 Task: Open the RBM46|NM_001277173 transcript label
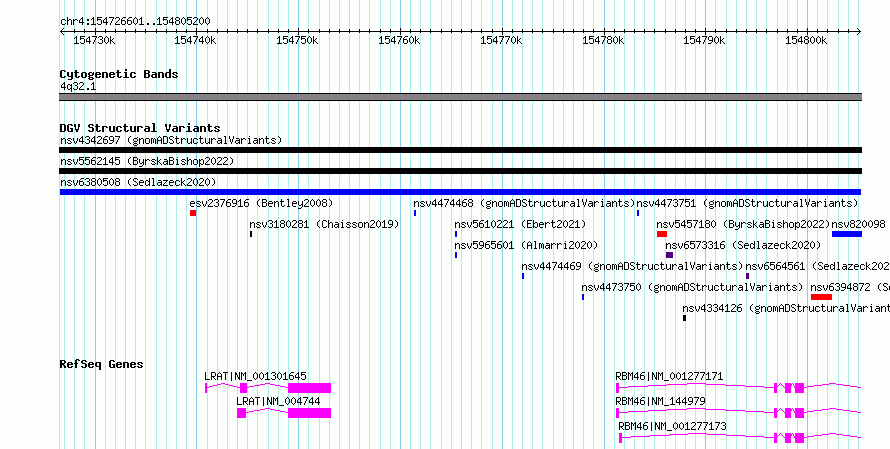click(x=672, y=426)
